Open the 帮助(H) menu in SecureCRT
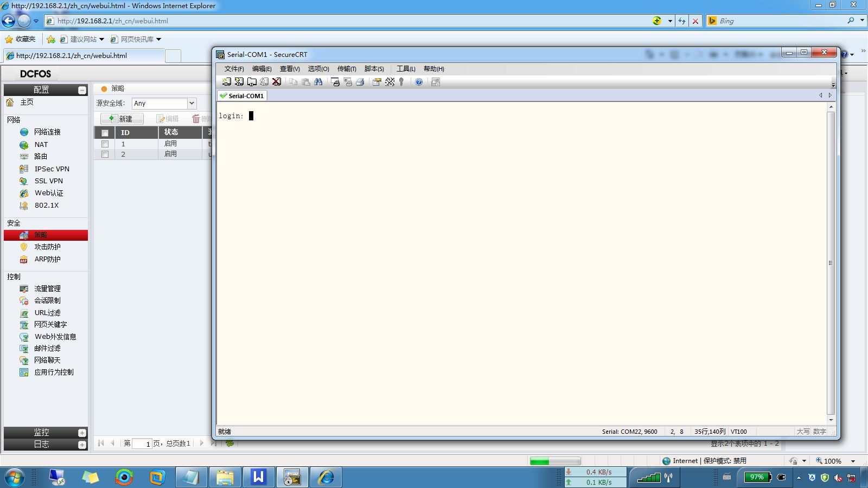The height and width of the screenshot is (488, 868). pyautogui.click(x=433, y=69)
